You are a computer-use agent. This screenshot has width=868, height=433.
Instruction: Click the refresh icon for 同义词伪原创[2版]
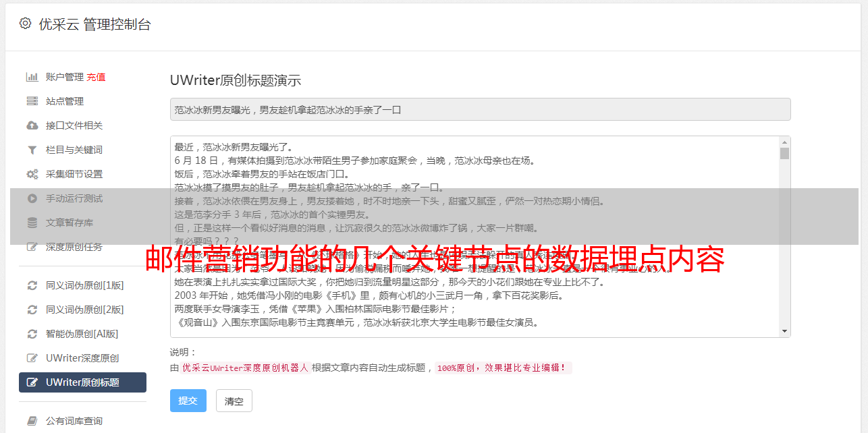coord(32,310)
